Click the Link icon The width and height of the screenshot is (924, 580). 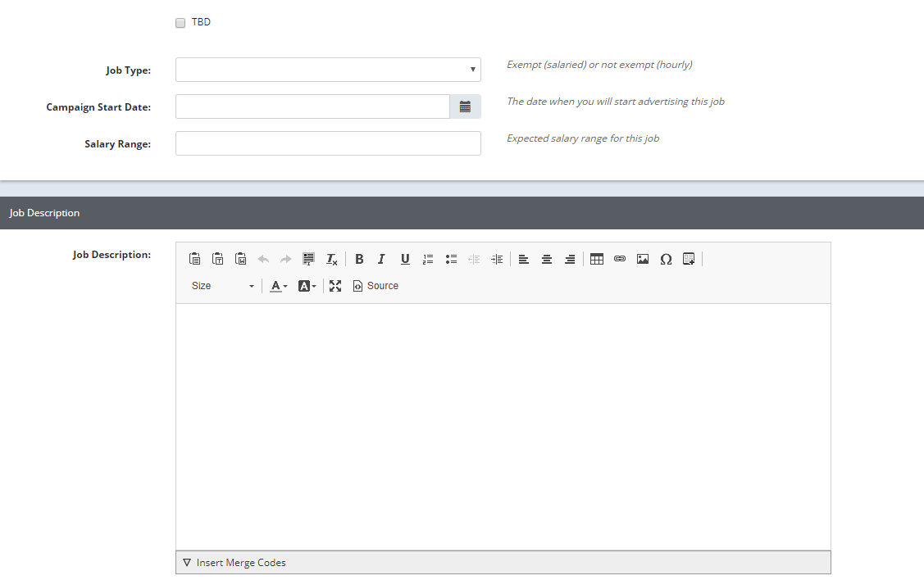pos(619,259)
